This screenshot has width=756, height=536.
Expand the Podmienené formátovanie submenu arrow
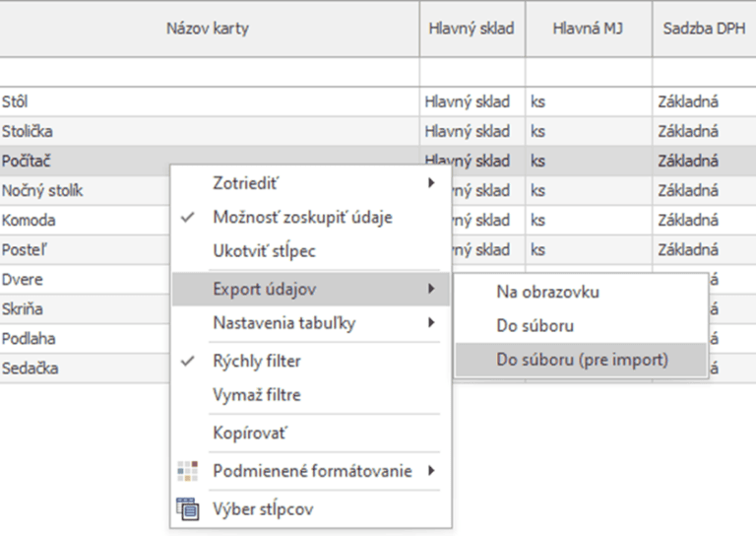pos(431,471)
